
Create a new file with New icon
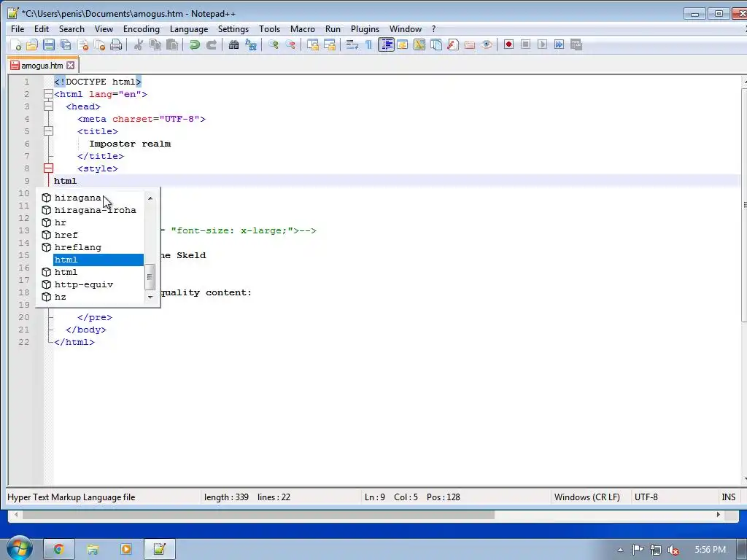(x=15, y=44)
